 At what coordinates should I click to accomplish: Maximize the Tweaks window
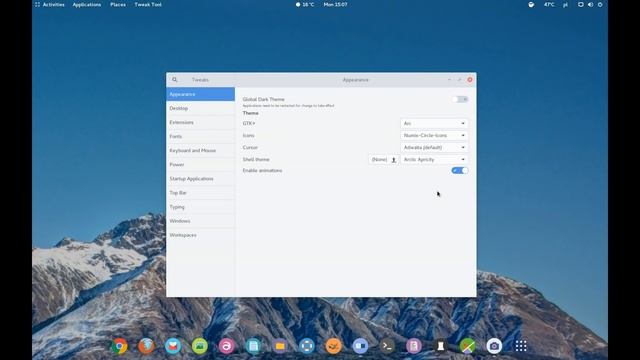460,80
